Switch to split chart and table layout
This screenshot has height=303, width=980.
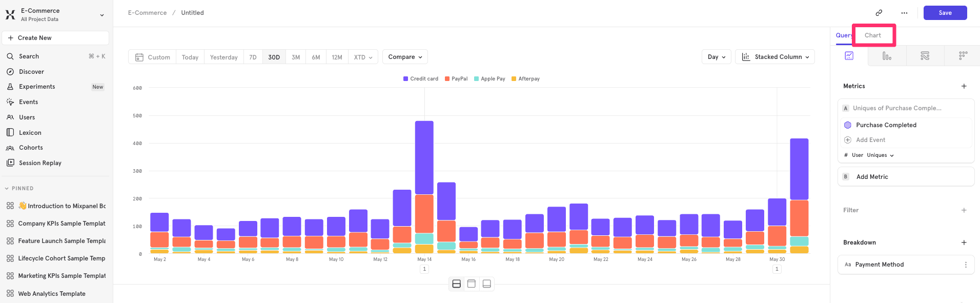456,284
